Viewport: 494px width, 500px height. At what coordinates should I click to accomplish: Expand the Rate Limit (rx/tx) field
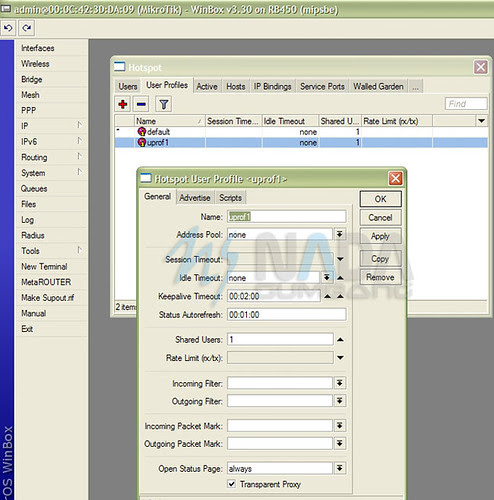[x=340, y=358]
